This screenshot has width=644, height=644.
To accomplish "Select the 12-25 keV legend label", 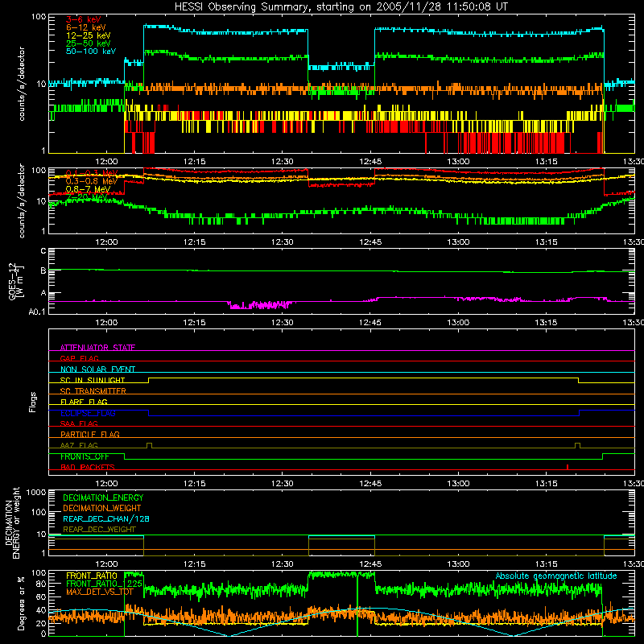I will [89, 35].
